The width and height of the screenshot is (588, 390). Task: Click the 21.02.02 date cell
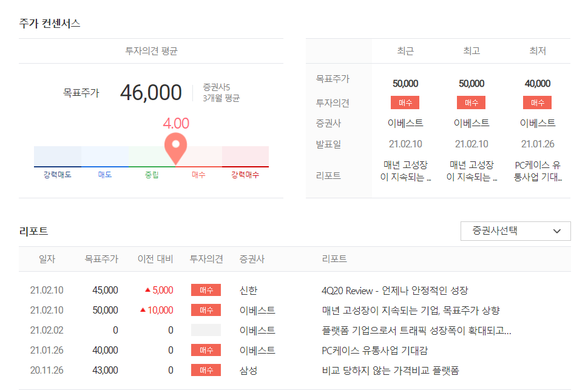(x=47, y=331)
